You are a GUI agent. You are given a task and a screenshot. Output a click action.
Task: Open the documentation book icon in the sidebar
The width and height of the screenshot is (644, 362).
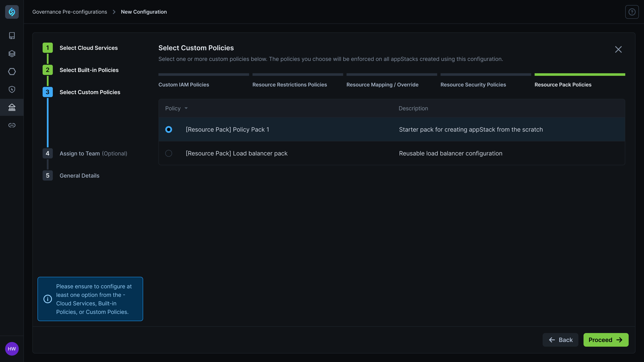(x=12, y=36)
